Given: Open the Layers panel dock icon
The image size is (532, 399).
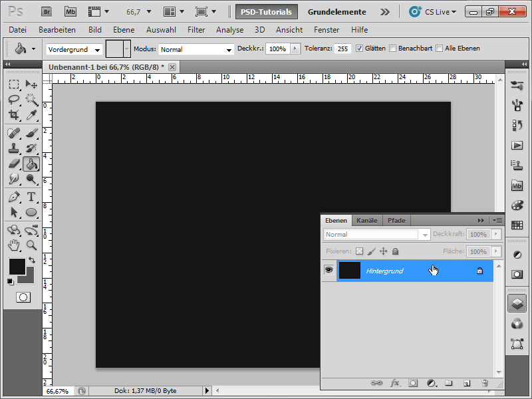Looking at the screenshot, I should coord(517,303).
